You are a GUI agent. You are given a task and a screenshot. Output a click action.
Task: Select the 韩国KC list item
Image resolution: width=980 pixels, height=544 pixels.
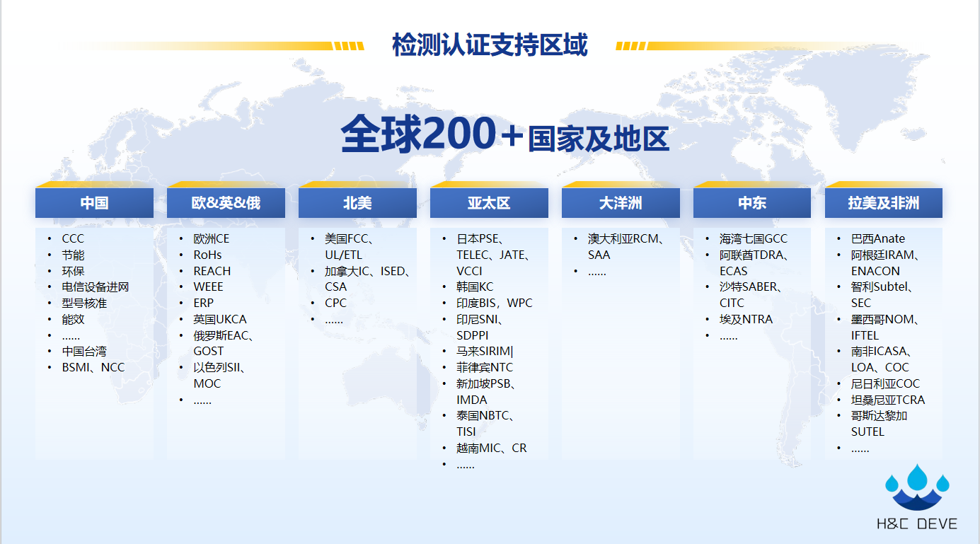pos(475,287)
